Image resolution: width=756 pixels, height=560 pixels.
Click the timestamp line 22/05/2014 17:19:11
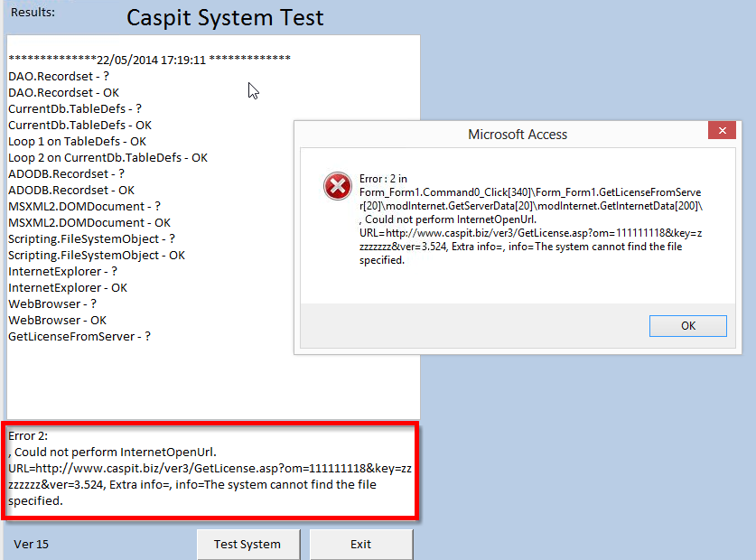tap(149, 60)
